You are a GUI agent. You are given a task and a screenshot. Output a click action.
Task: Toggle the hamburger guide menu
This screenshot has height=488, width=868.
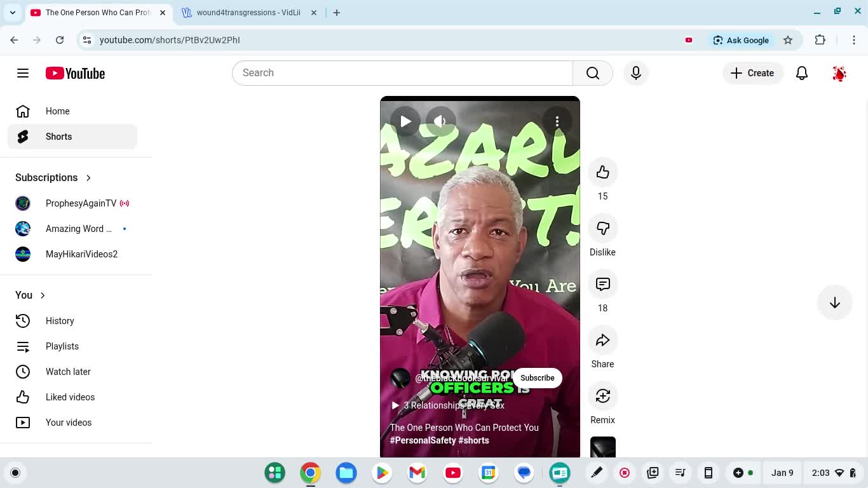click(23, 73)
